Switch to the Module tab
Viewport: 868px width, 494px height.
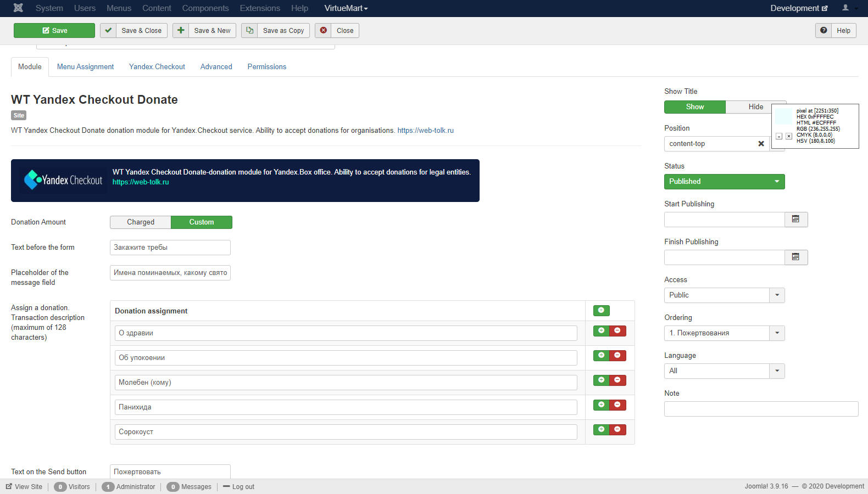click(x=30, y=67)
